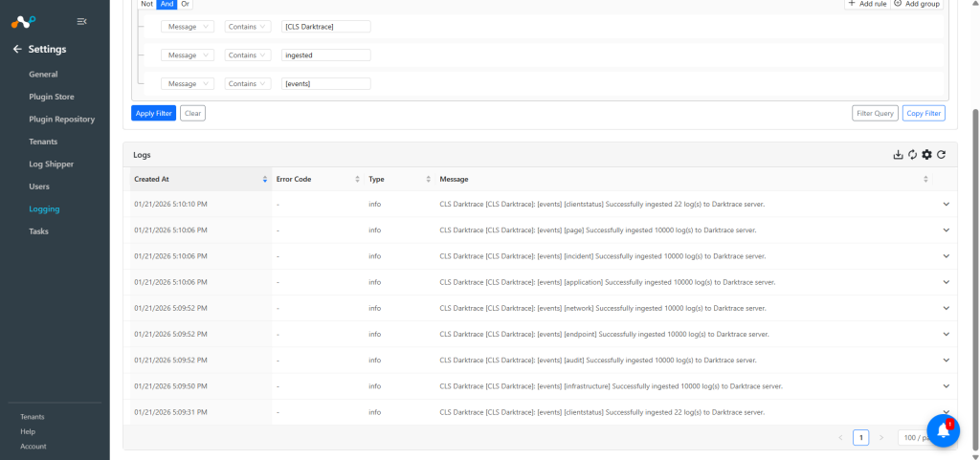Select the Not operator toggle
The height and width of the screenshot is (460, 980).
coord(146,4)
